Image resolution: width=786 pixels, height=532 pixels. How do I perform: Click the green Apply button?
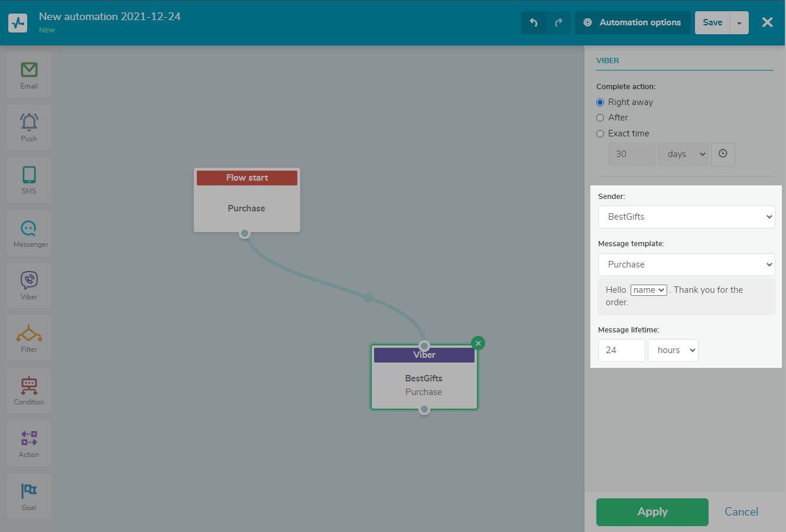[x=652, y=512]
